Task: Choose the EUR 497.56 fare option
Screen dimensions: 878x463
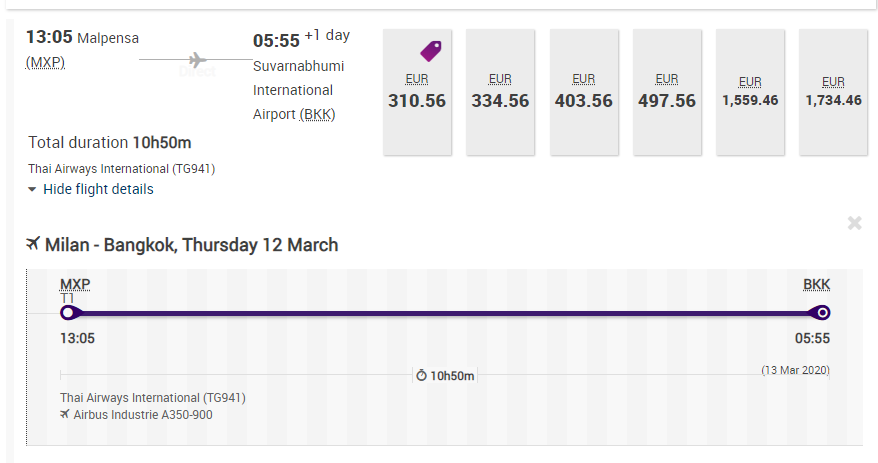Action: (x=667, y=92)
